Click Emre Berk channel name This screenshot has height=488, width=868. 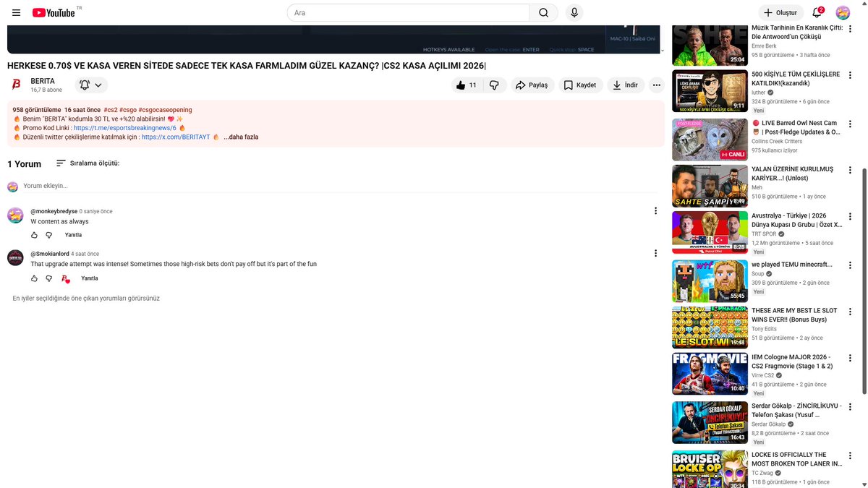[x=765, y=46]
